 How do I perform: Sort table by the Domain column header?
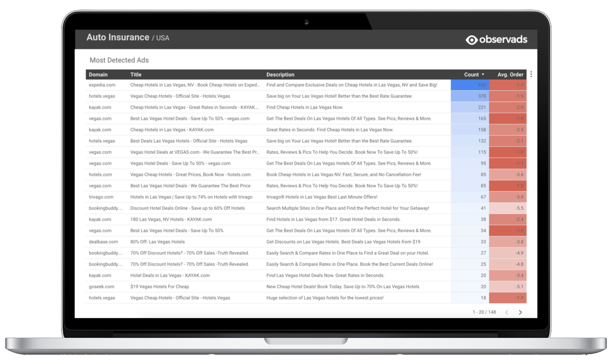[98, 75]
